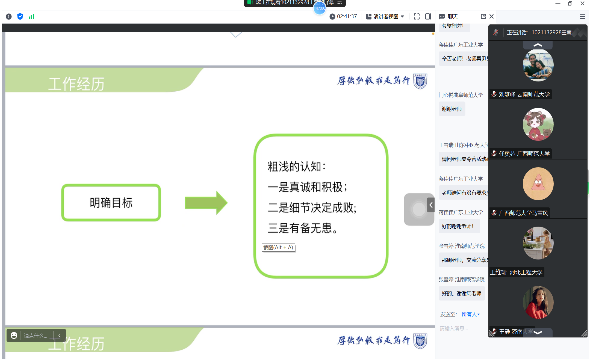Click the blue avatar on sharing bar
This screenshot has width=590, height=360.
[319, 8]
